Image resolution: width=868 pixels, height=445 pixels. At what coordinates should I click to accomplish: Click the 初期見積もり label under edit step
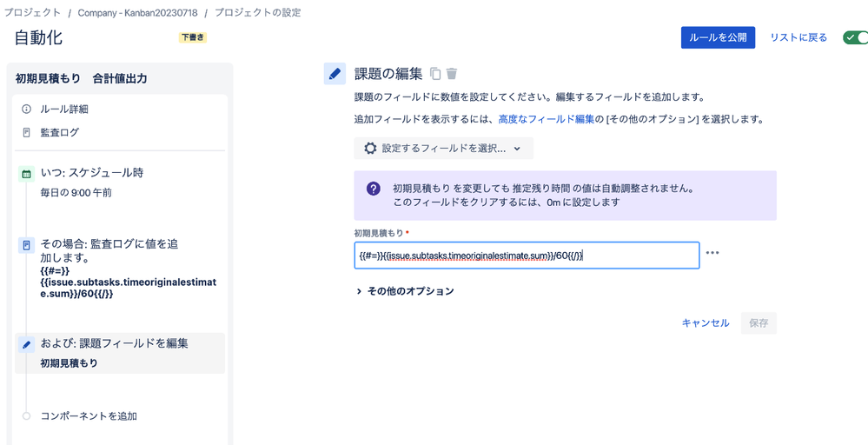(x=70, y=363)
